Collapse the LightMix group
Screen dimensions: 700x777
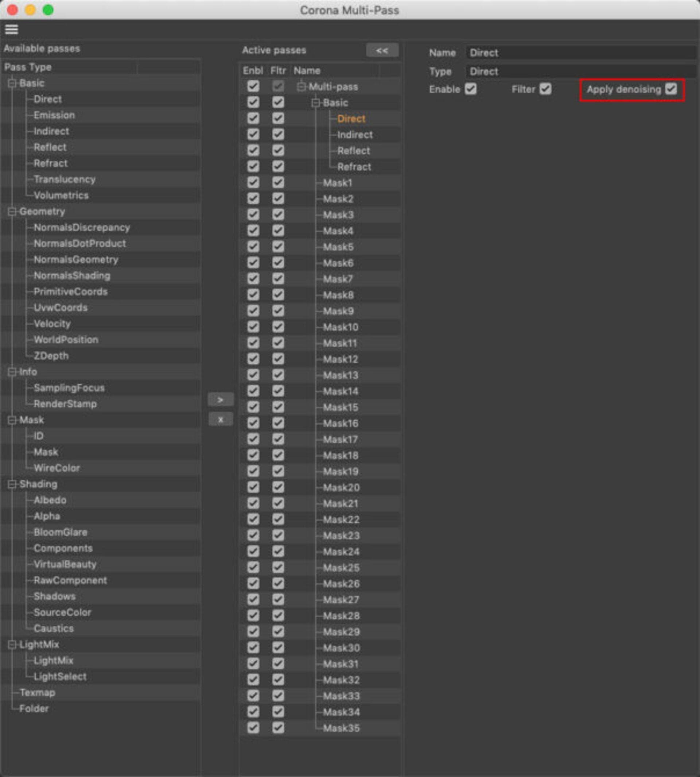pyautogui.click(x=12, y=645)
